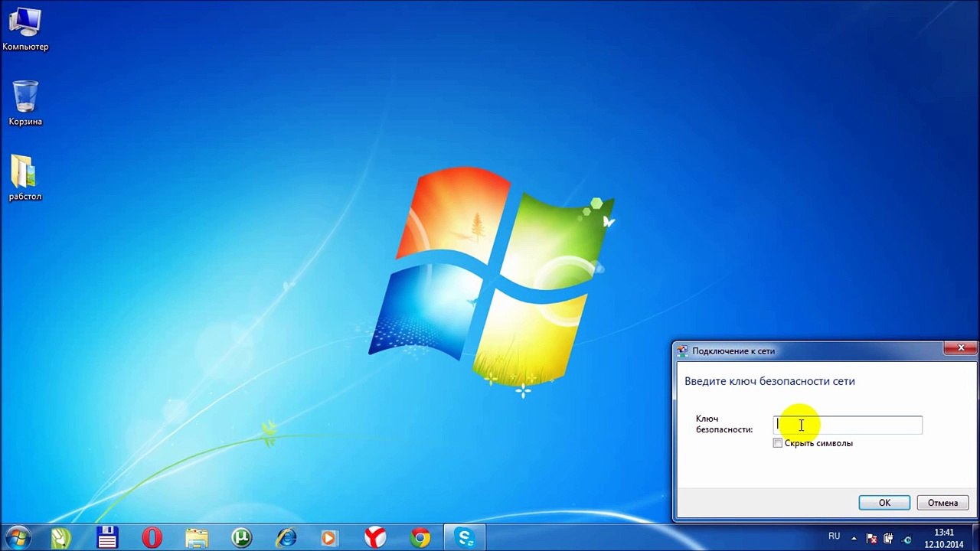Focus the Ключ безопасности input field
The image size is (980, 551).
pos(848,425)
